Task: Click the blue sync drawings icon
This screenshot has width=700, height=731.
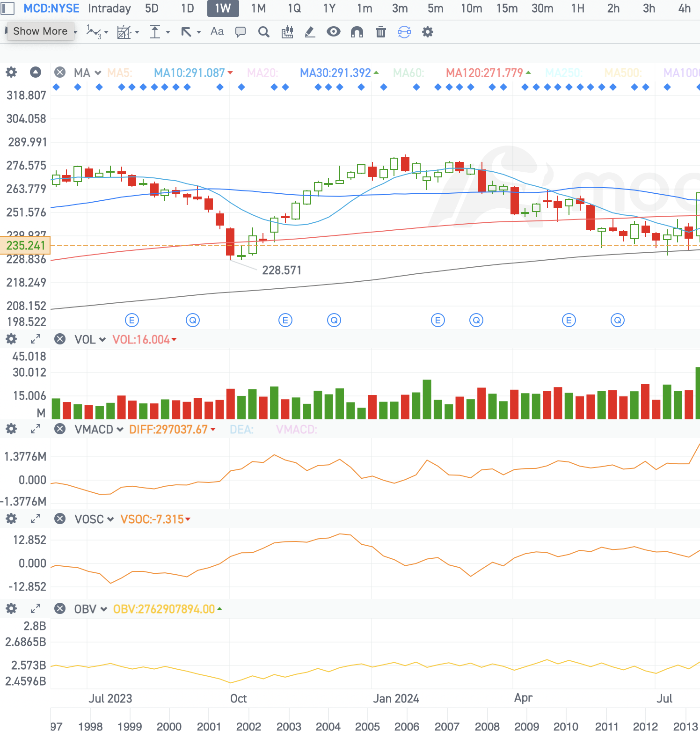Action: [404, 32]
